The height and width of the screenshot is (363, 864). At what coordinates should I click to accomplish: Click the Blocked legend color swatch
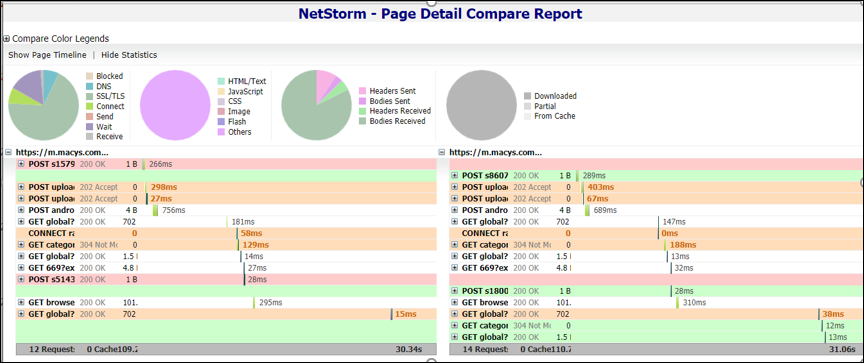point(89,76)
